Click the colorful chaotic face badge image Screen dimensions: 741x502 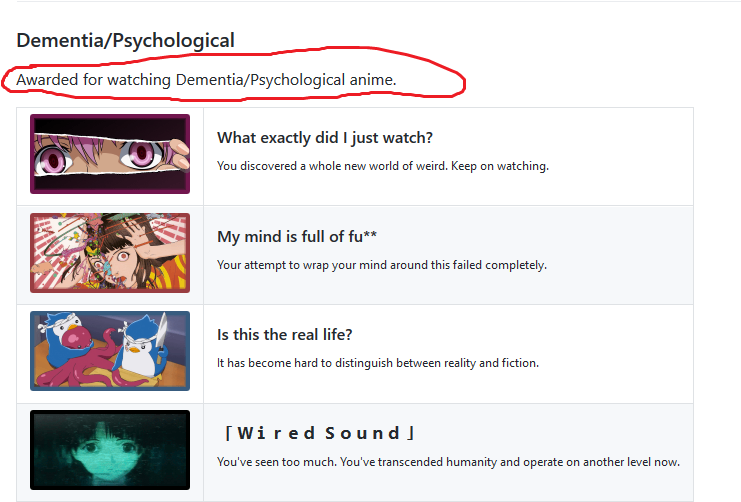coord(110,252)
